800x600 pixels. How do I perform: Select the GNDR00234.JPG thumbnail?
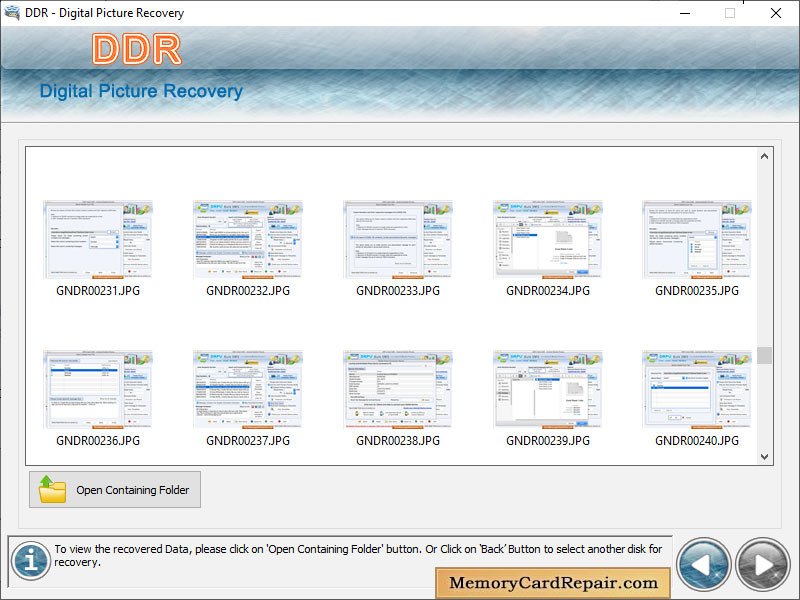(x=548, y=239)
